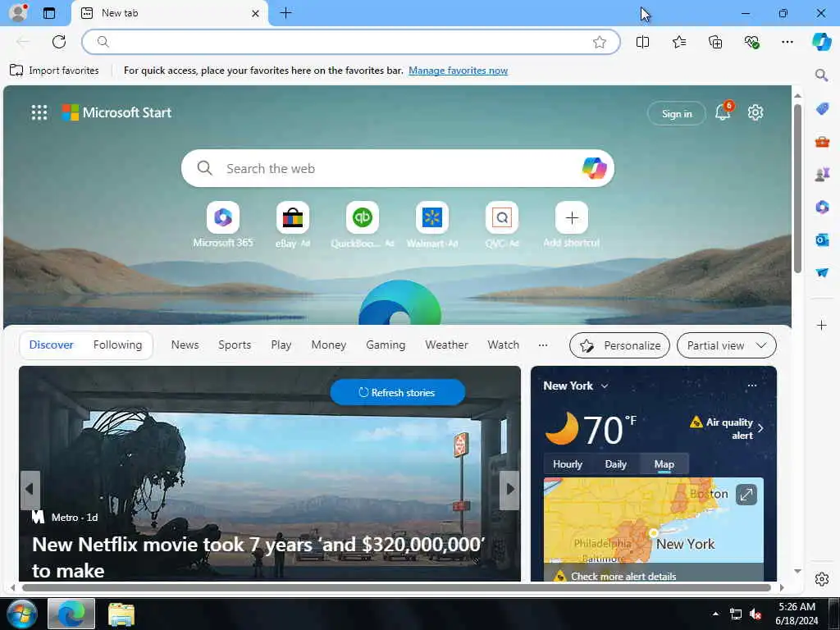The width and height of the screenshot is (840, 630).
Task: Open tab actions menu icon
Action: (x=48, y=13)
